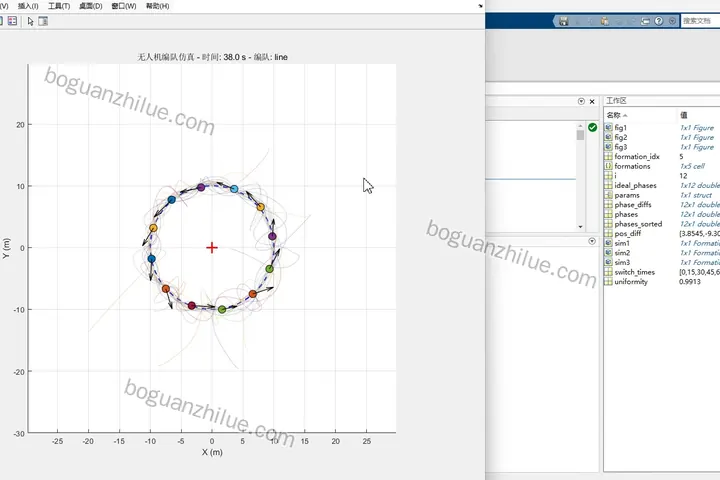
Task: Click the 搜索文档 search documentation field
Action: 700,21
